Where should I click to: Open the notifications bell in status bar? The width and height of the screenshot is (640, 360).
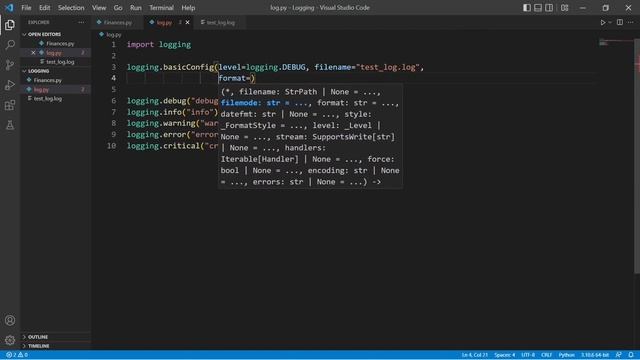[x=631, y=355]
